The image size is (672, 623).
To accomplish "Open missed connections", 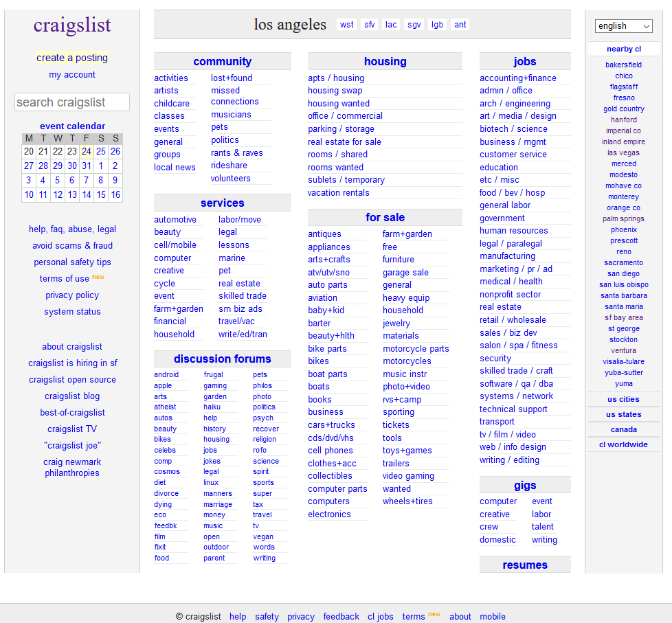I will [235, 96].
